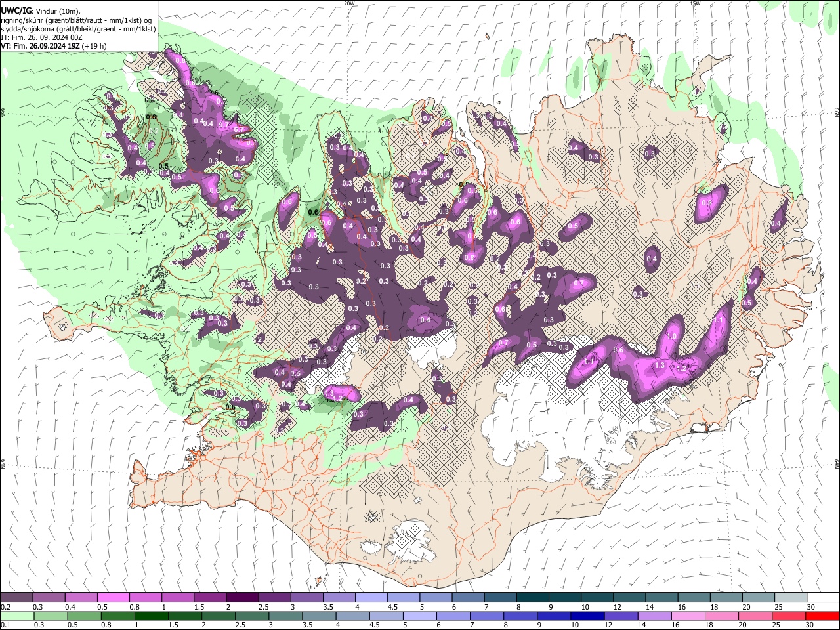Screen dimensions: 840x630
Task: Select the bright magenta upper swatch labeled 0.5
Action: (x=113, y=598)
